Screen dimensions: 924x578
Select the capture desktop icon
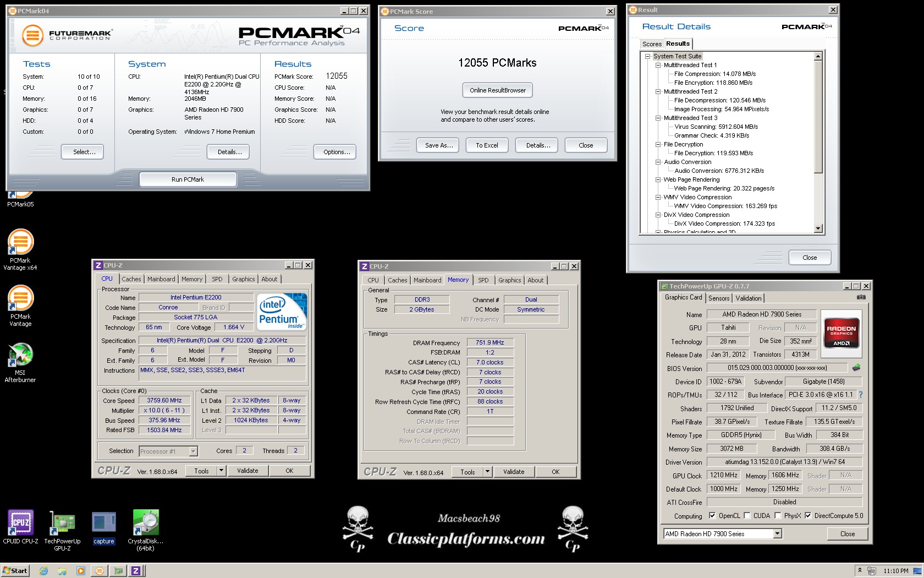[104, 527]
